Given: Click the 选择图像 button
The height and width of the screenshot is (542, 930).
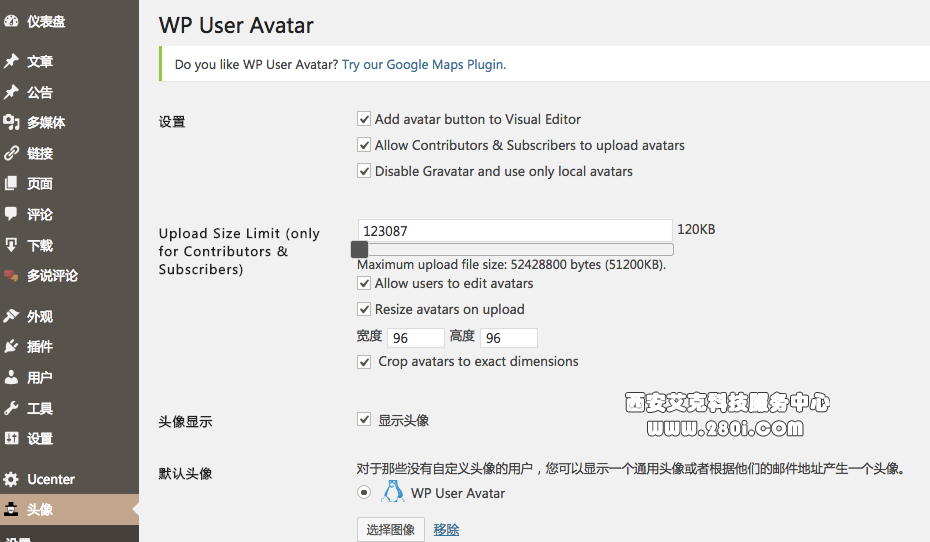Looking at the screenshot, I should pos(391,530).
